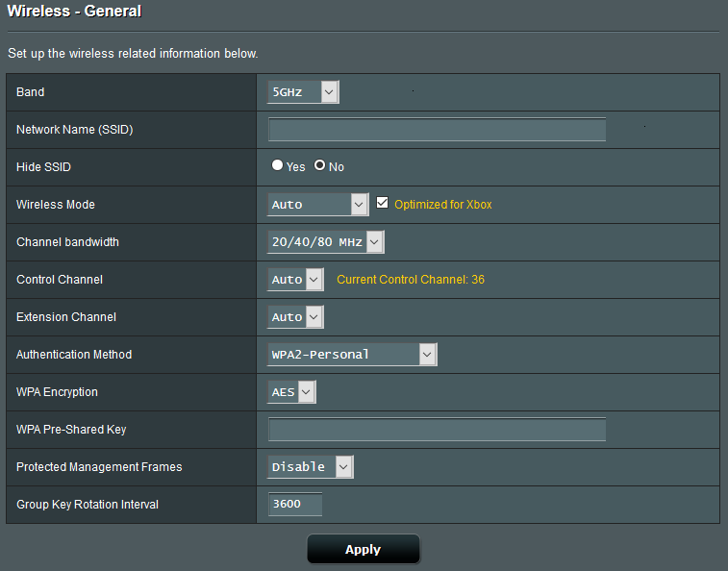Click the Apply button
This screenshot has width=728, height=571.
coord(364,549)
